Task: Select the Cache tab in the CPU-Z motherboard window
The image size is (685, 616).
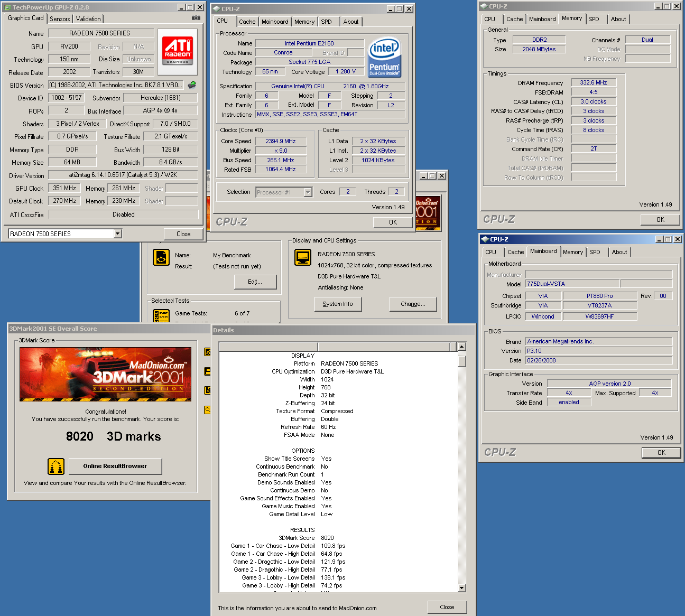Action: coord(515,252)
